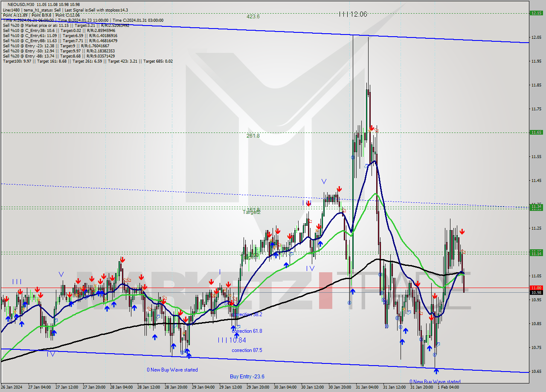Screen dimensions: 546x392
Task: Click the '27 Jan 04:00' time axis label
Action: (x=40, y=387)
